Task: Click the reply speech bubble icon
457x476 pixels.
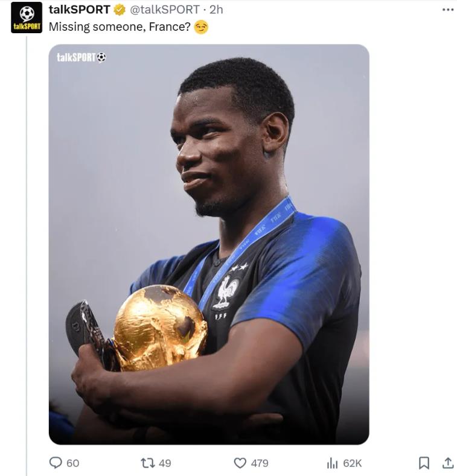Action: (x=56, y=463)
